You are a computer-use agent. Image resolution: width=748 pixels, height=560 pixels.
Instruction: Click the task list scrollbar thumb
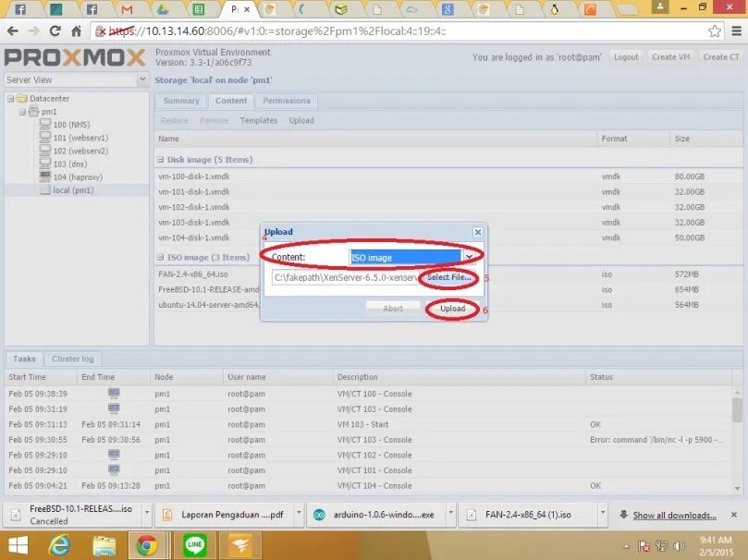(738, 410)
